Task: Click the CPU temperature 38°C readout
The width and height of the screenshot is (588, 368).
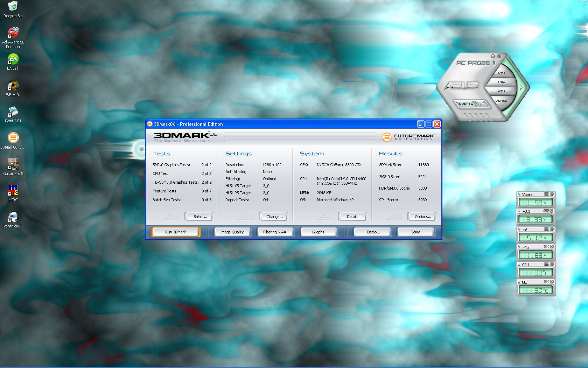Action: [535, 273]
